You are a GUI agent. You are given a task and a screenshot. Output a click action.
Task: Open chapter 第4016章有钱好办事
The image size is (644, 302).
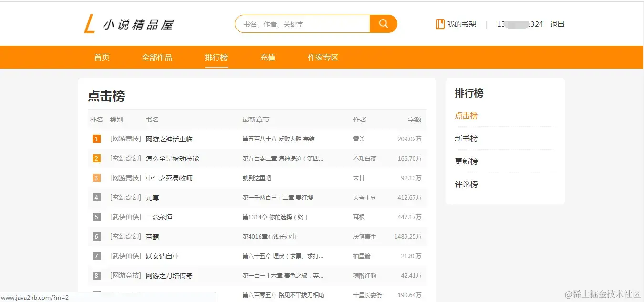click(x=270, y=237)
